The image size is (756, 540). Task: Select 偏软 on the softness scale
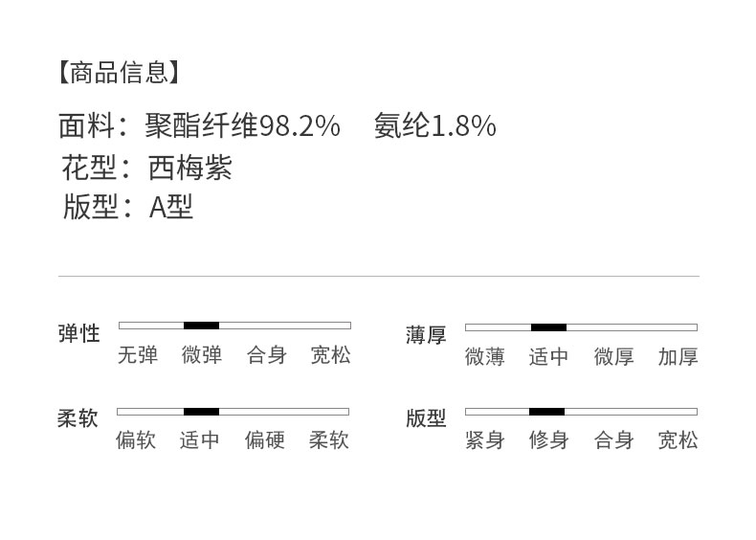(136, 440)
